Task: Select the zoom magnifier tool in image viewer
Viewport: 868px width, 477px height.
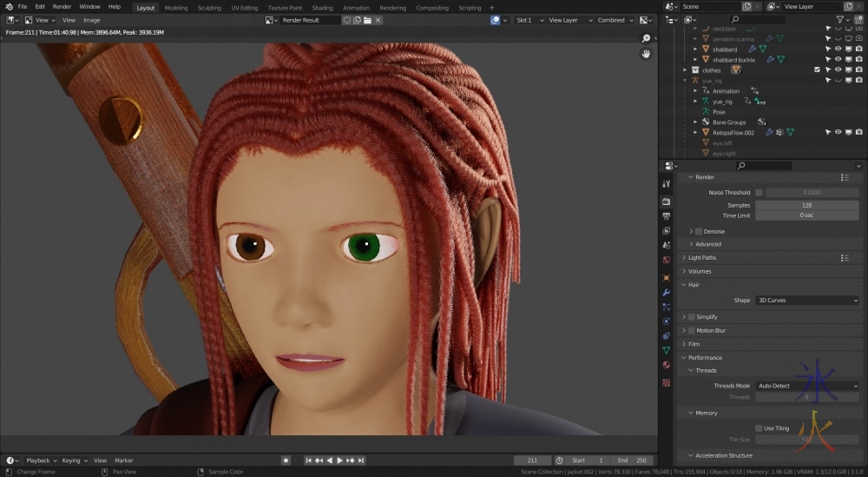Action: tap(646, 38)
